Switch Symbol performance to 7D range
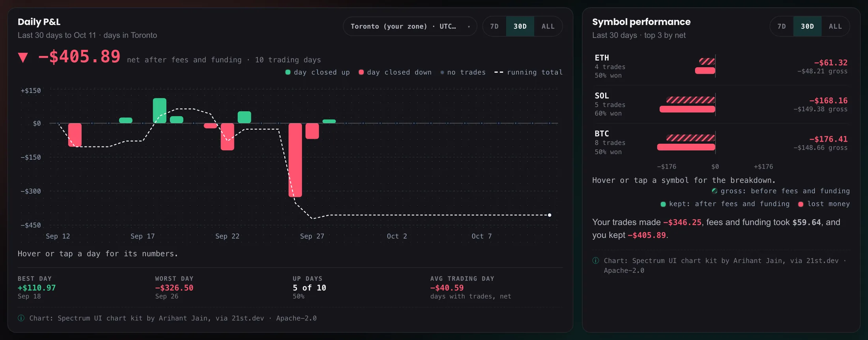This screenshot has height=340, width=868. tap(782, 26)
